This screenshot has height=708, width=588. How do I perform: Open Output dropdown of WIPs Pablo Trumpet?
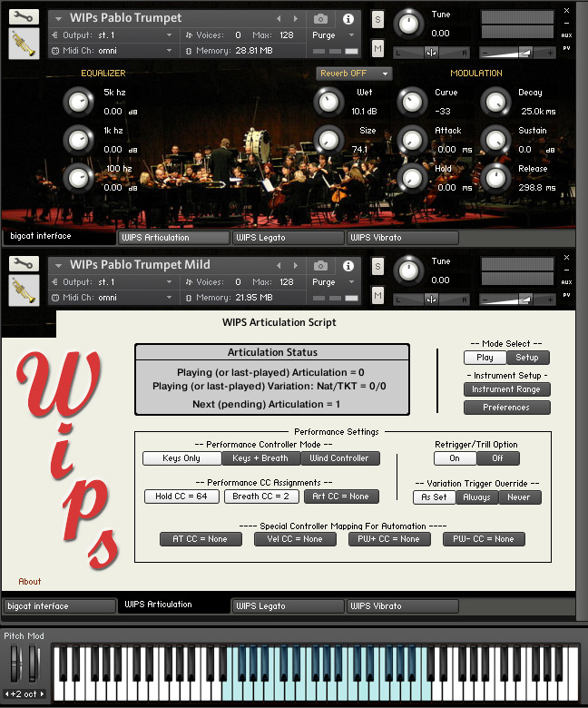pyautogui.click(x=112, y=35)
